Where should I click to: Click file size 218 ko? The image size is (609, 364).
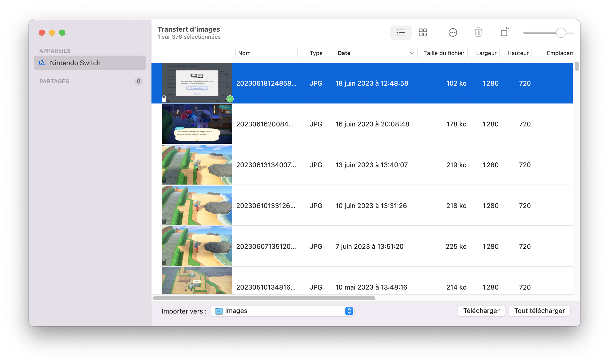click(456, 206)
